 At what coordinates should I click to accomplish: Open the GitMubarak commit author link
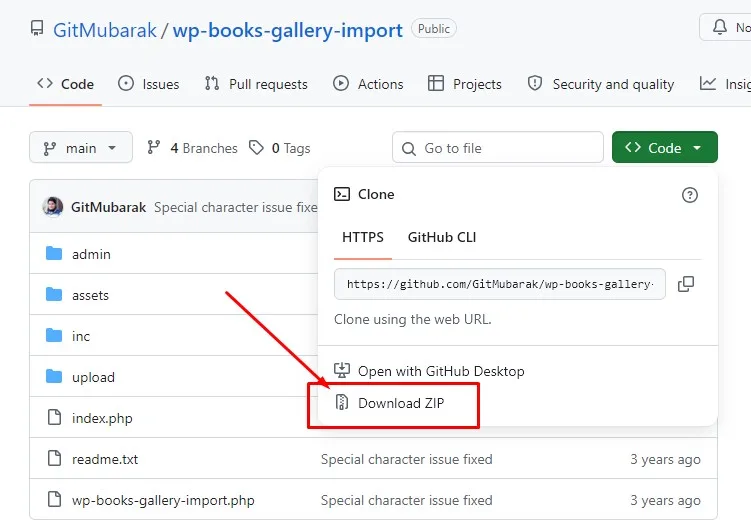click(108, 207)
